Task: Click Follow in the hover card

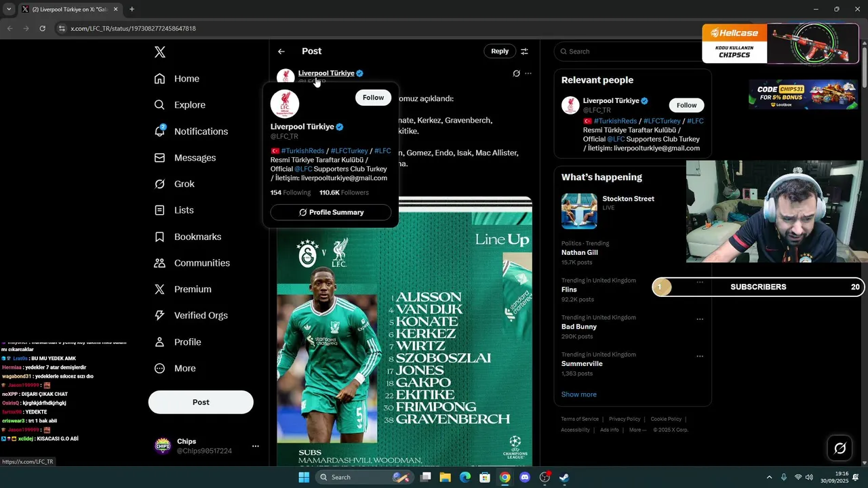Action: coord(373,98)
